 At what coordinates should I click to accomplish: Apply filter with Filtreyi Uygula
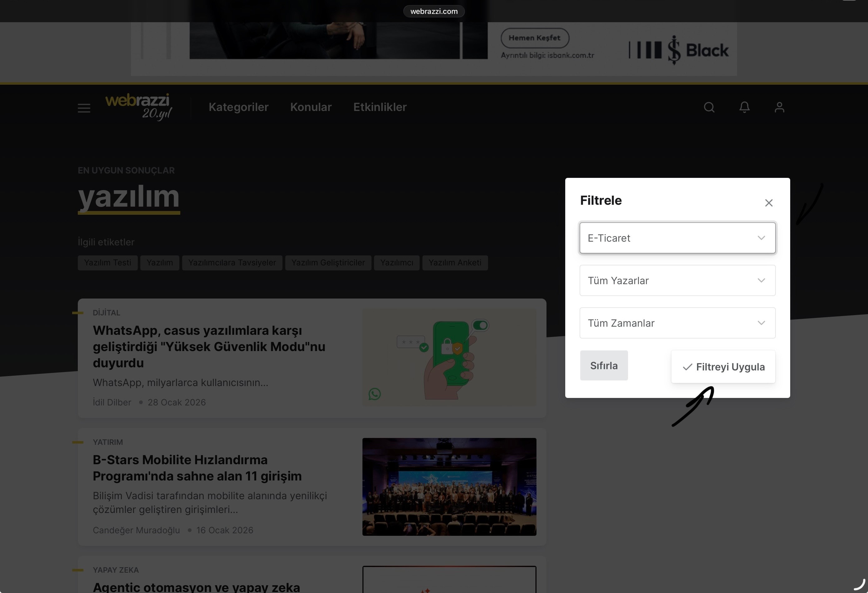tap(723, 367)
